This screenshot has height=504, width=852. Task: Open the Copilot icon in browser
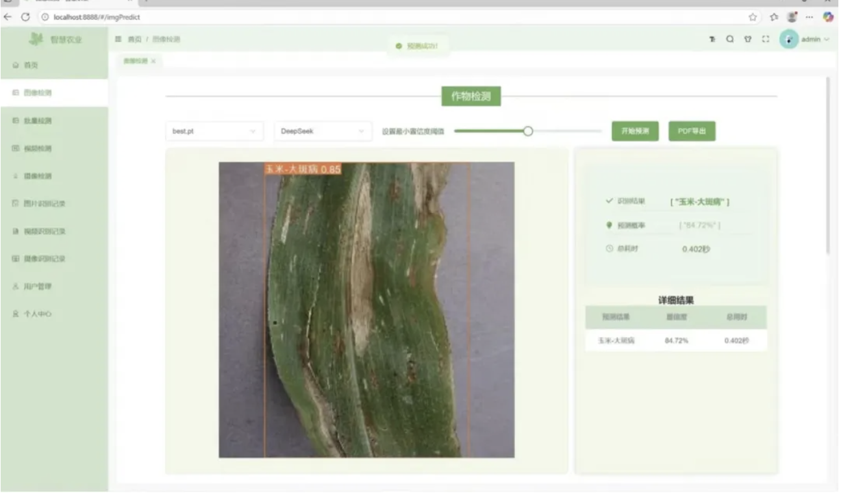(x=828, y=17)
